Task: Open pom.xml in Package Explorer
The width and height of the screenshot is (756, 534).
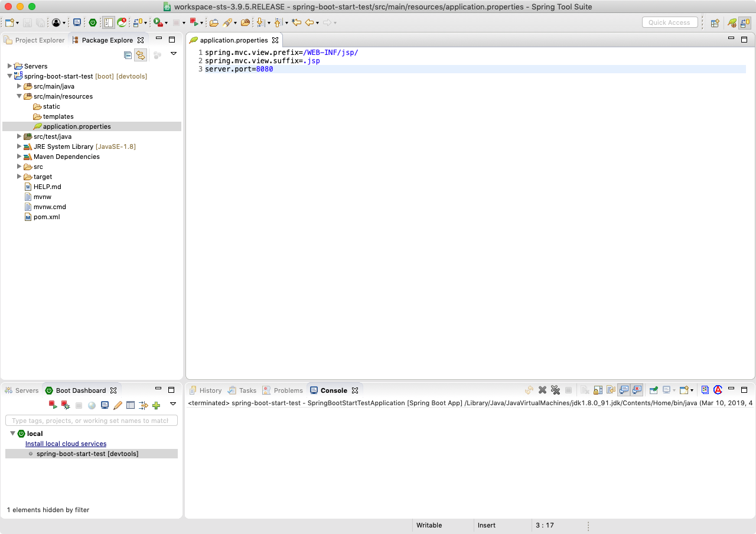Action: (x=46, y=217)
